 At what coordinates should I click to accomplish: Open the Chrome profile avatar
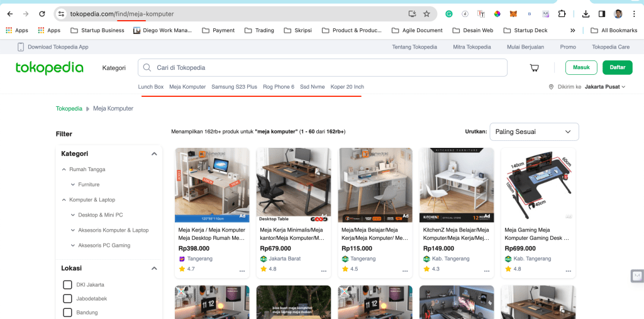click(x=618, y=14)
